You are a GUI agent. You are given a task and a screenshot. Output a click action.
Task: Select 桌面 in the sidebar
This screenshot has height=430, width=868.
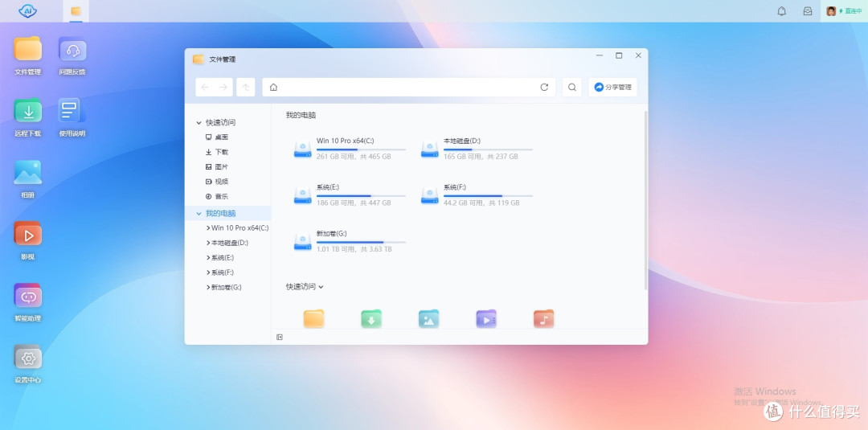[x=216, y=137]
